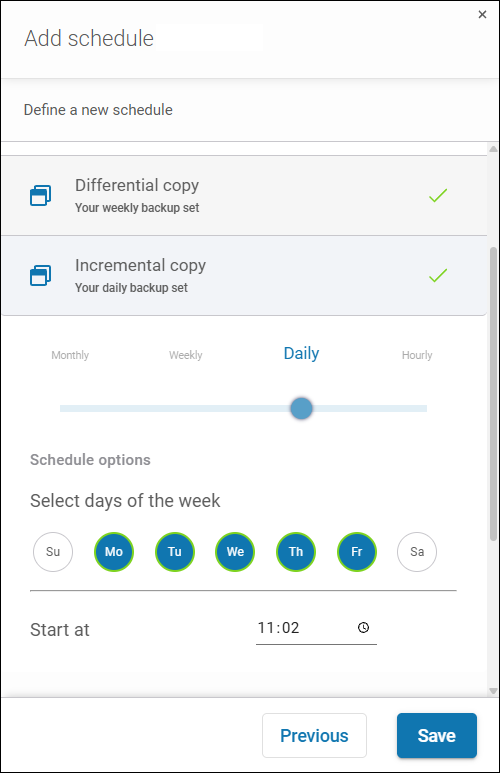Enable Saturday in days of the week
The image size is (500, 774).
417,552
